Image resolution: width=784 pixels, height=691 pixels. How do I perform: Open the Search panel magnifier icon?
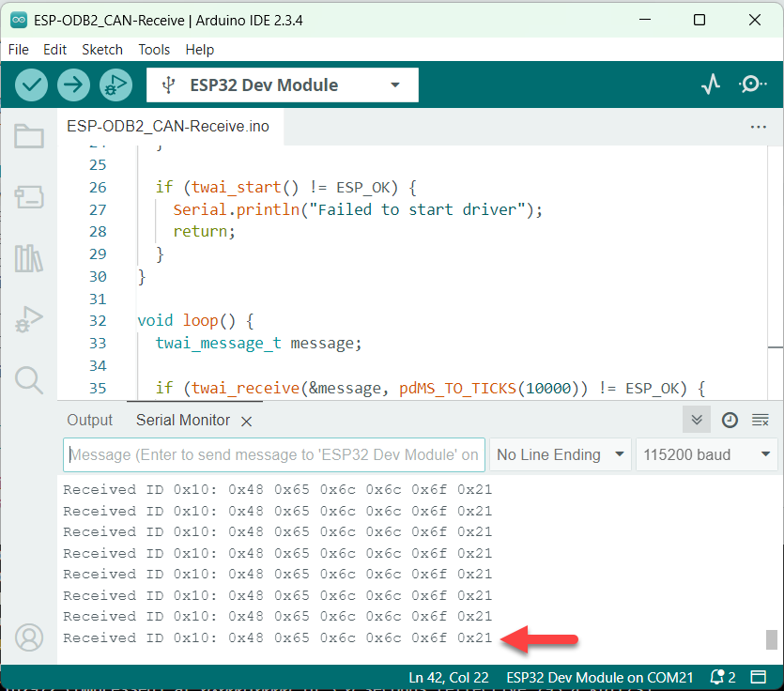coord(29,380)
